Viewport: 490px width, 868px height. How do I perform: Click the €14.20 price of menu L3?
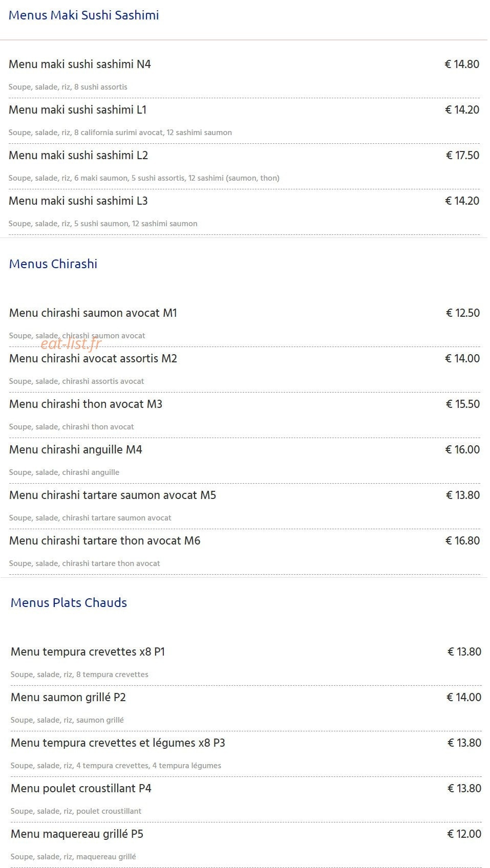point(462,201)
